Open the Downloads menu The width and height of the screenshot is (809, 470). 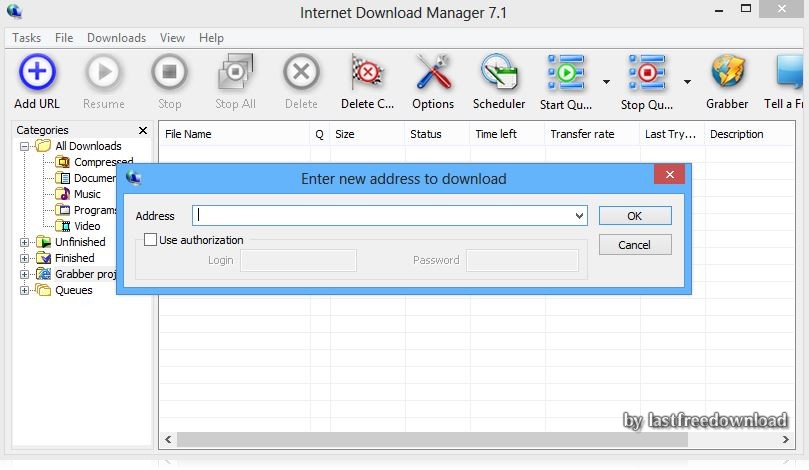117,38
